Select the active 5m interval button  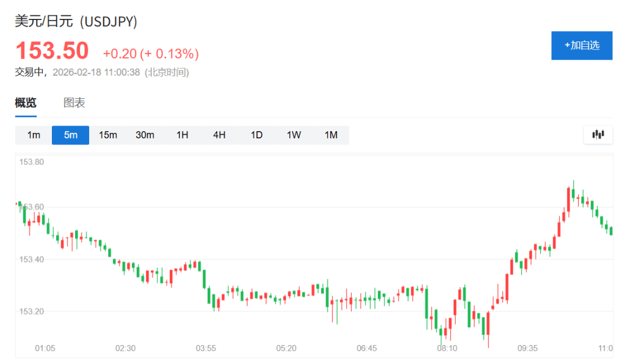click(x=71, y=135)
